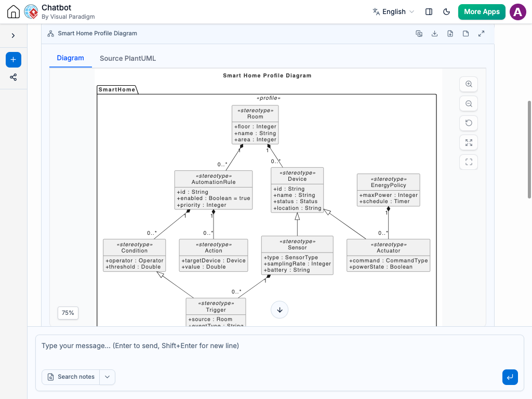Click the EnergyPolicy class name
This screenshot has width=532, height=399.
coord(389,185)
